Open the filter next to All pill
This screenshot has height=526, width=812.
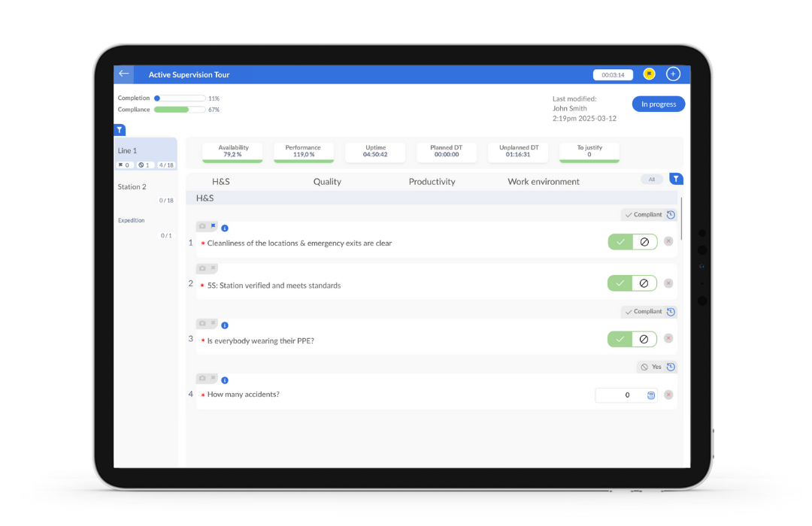(676, 179)
